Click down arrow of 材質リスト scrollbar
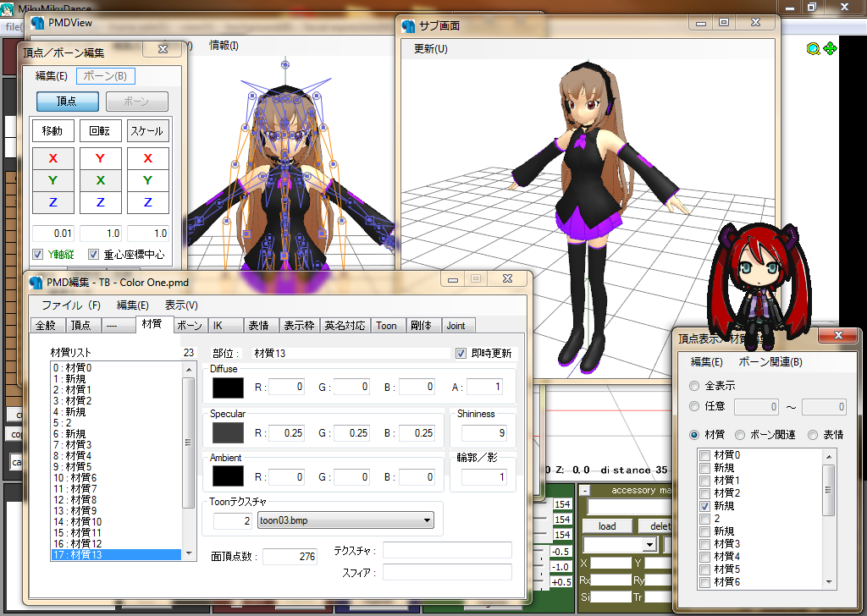The height and width of the screenshot is (616, 867). click(189, 553)
